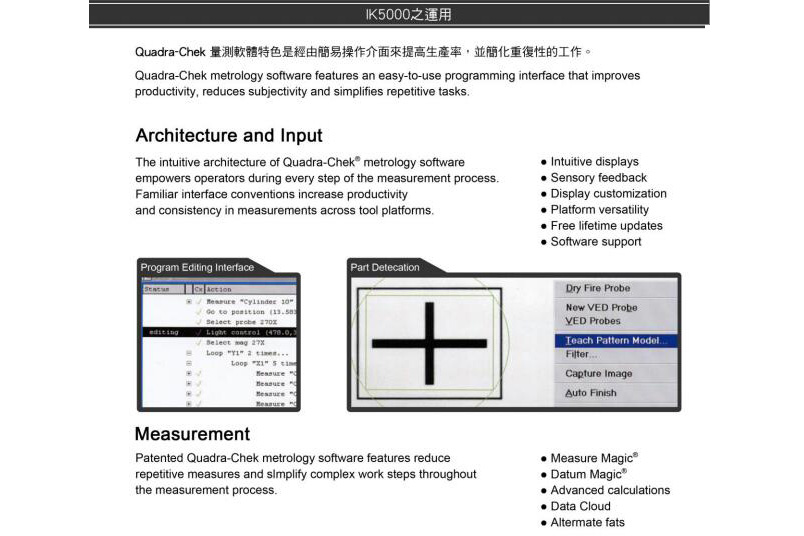This screenshot has width=804, height=536.
Task: Expand the Measure "Cylinder 10" step
Action: 189,302
